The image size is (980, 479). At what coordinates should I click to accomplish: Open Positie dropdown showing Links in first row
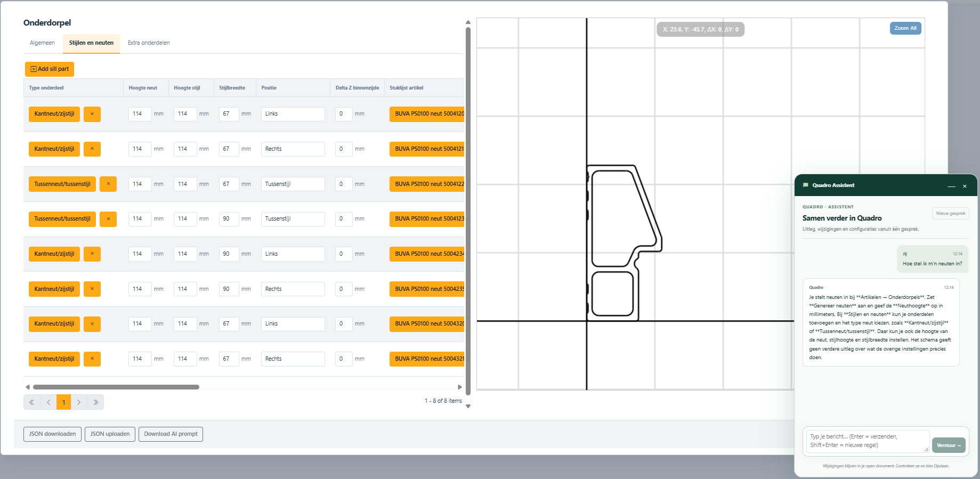[293, 114]
